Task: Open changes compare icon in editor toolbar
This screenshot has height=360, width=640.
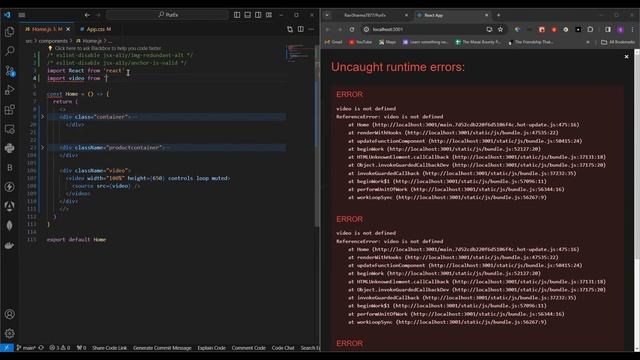Action: point(290,29)
